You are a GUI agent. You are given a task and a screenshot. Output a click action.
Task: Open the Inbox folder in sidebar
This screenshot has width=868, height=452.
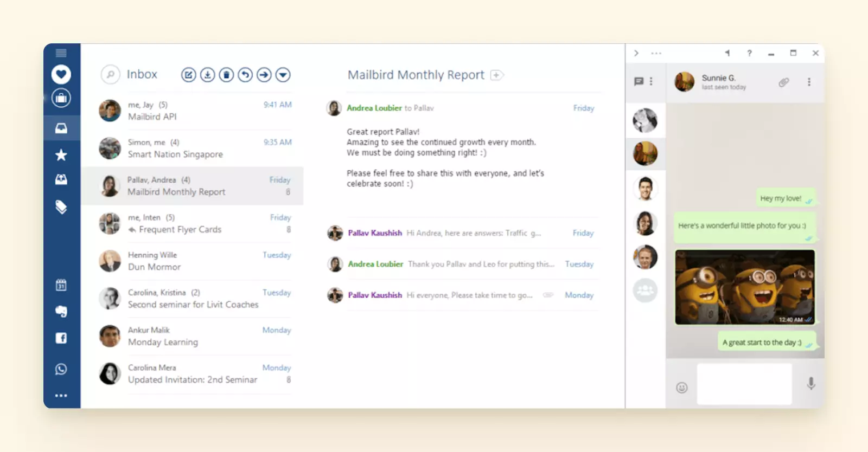pyautogui.click(x=61, y=128)
